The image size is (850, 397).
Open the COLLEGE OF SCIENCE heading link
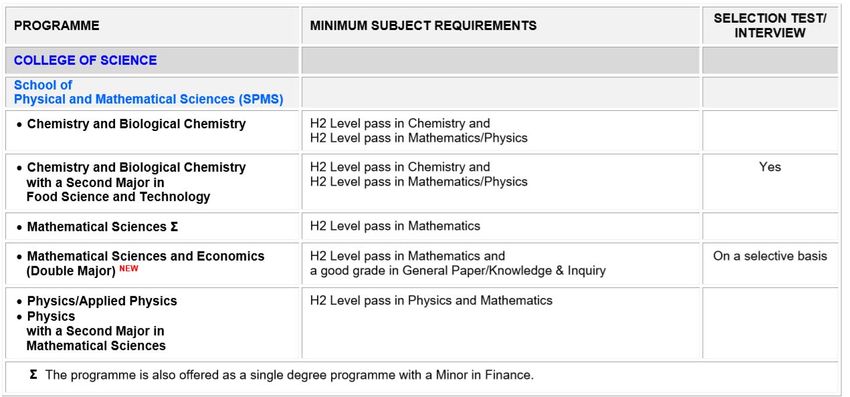tap(85, 60)
